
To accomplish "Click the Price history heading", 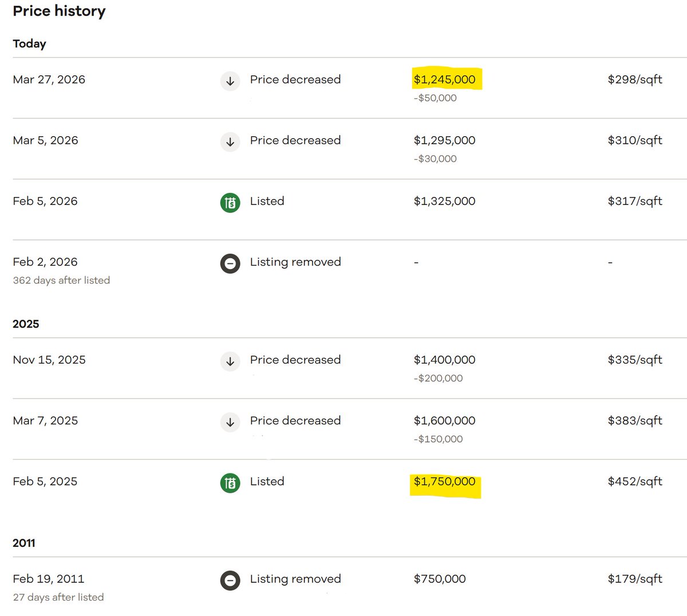I will (59, 11).
